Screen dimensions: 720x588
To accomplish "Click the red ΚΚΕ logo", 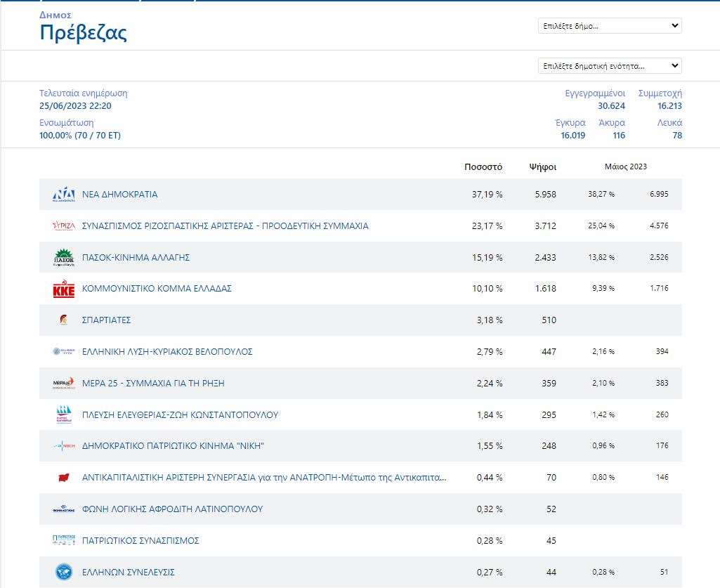I will tap(64, 289).
